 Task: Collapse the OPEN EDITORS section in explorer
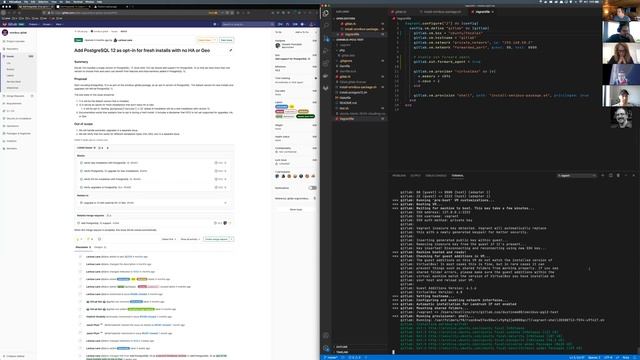point(345,18)
